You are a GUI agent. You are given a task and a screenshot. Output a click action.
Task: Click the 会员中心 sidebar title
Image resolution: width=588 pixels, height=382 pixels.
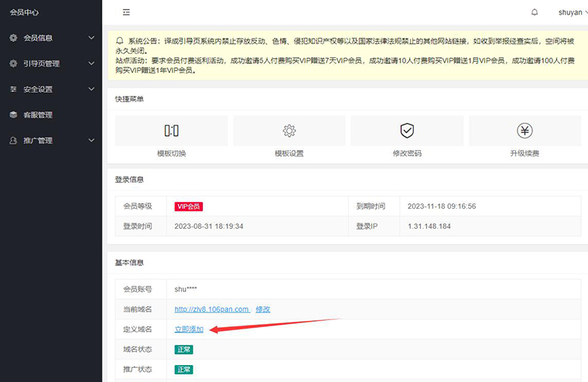[24, 12]
